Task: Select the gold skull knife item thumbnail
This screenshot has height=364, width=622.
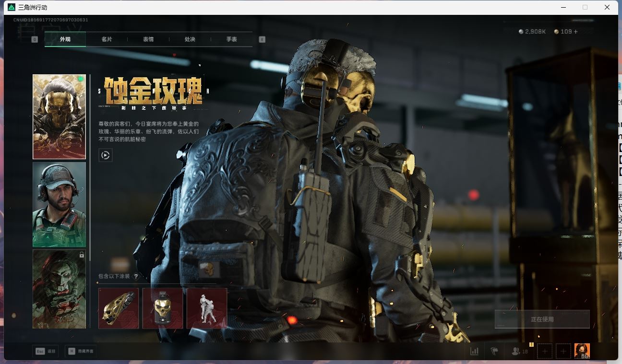Action: point(119,308)
